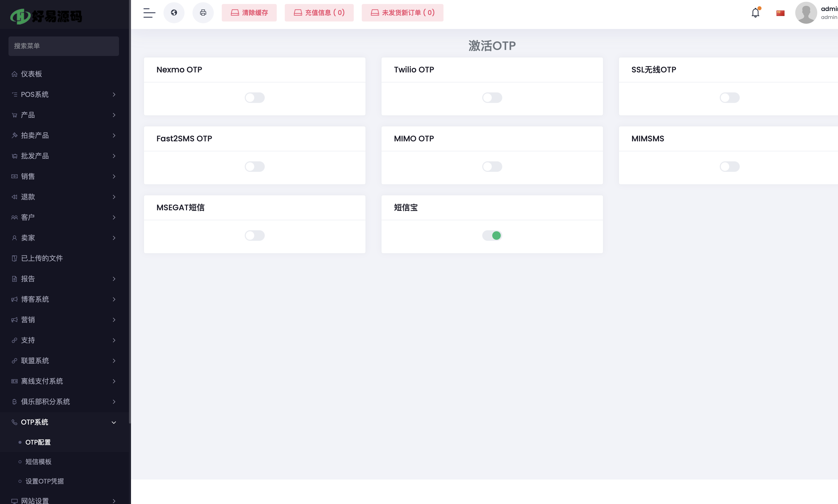This screenshot has width=838, height=504.
Task: Open the 博客系统 menu label
Action: click(x=35, y=299)
